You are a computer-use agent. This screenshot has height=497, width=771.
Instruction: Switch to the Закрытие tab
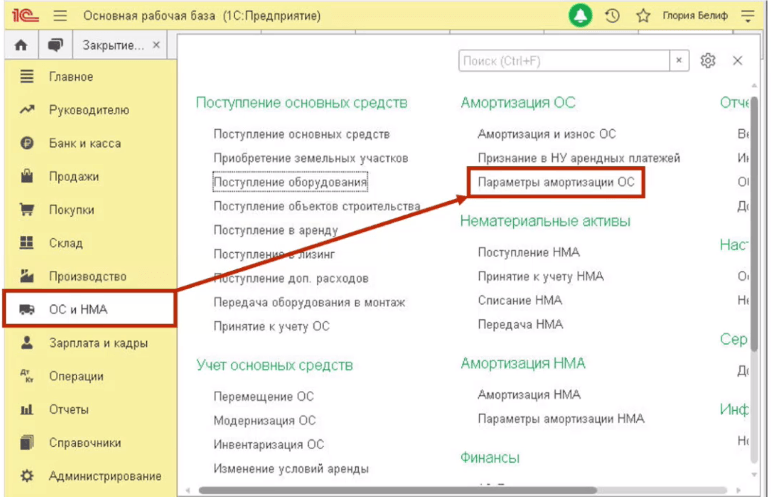112,46
